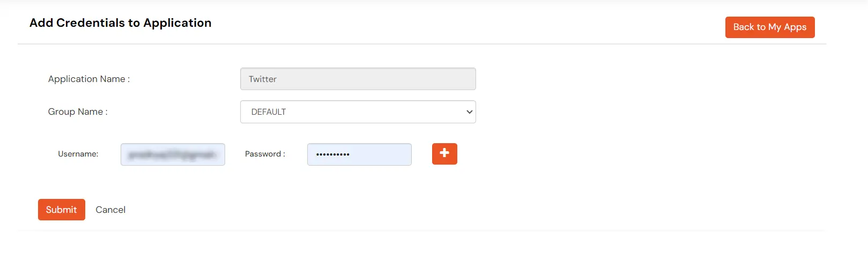Viewport: 868px width, 274px height.
Task: Click the chevron arrow in Group Name selector
Action: pos(470,112)
